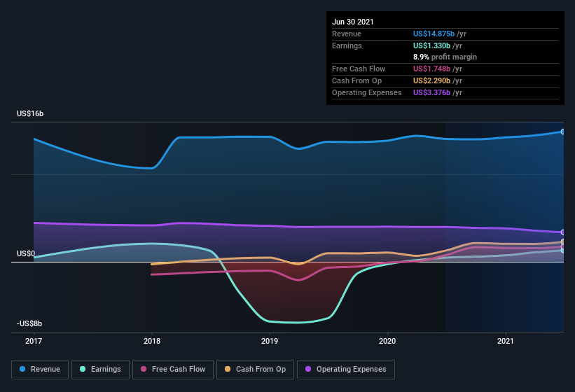The height and width of the screenshot is (392, 575).
Task: Click the 2021 x-axis label
Action: [506, 341]
